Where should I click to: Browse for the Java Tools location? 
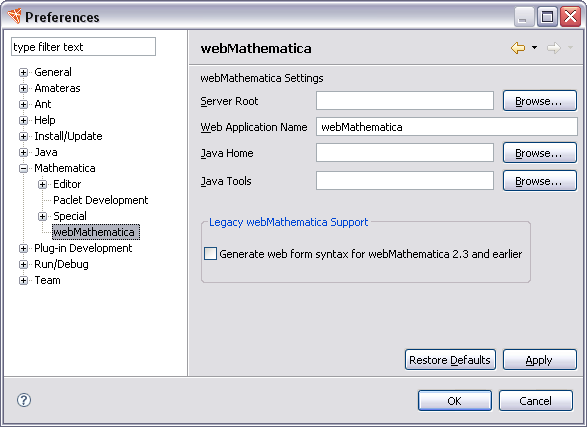point(539,181)
